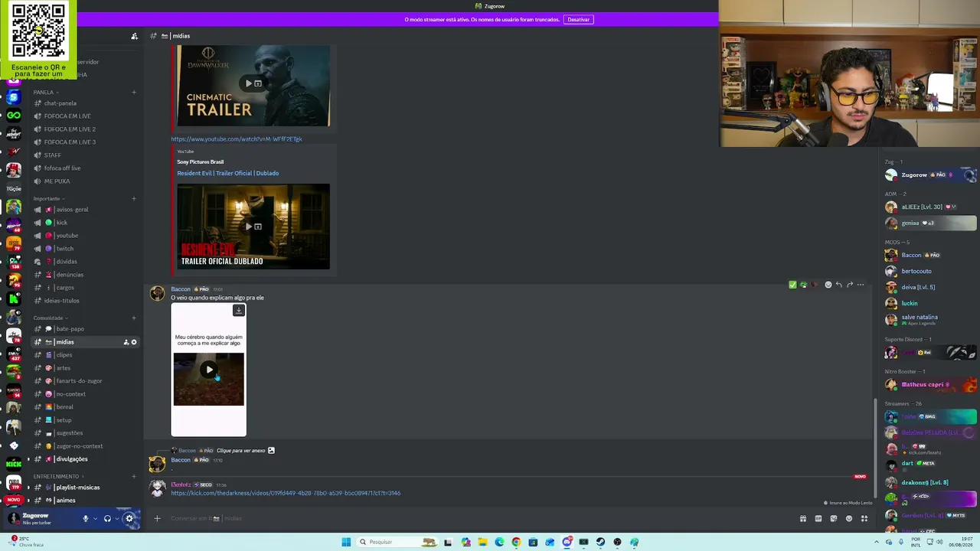
Task: Open Google Chrome from the taskbar
Action: click(x=516, y=542)
